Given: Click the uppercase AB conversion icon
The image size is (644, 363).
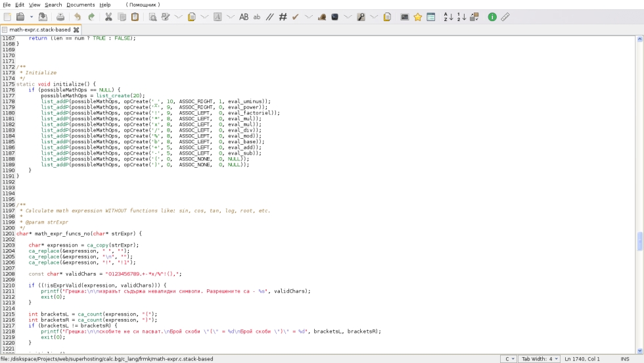Looking at the screenshot, I should click(x=244, y=17).
